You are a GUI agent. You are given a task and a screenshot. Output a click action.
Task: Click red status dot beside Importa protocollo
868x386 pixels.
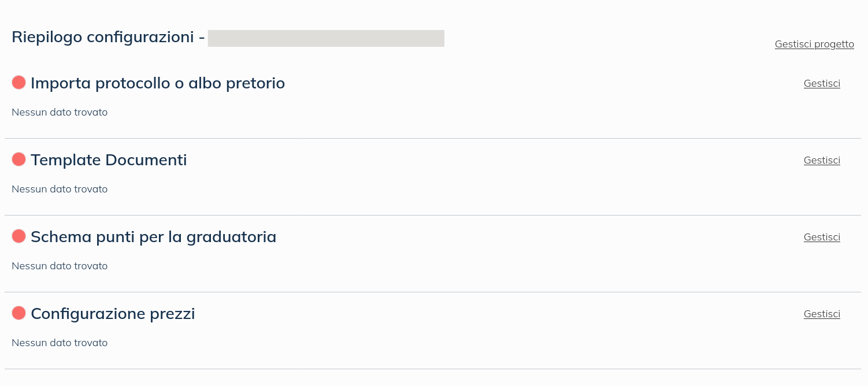[18, 83]
